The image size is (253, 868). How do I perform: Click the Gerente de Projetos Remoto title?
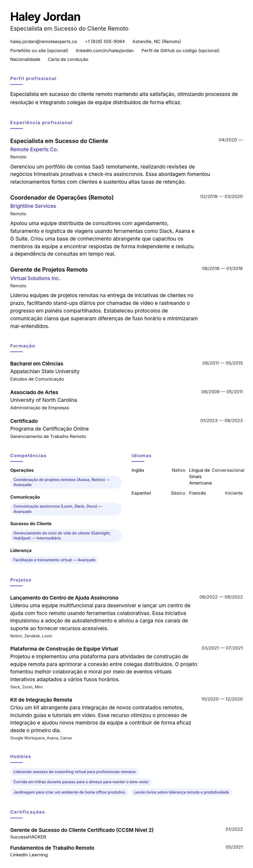coord(49,269)
